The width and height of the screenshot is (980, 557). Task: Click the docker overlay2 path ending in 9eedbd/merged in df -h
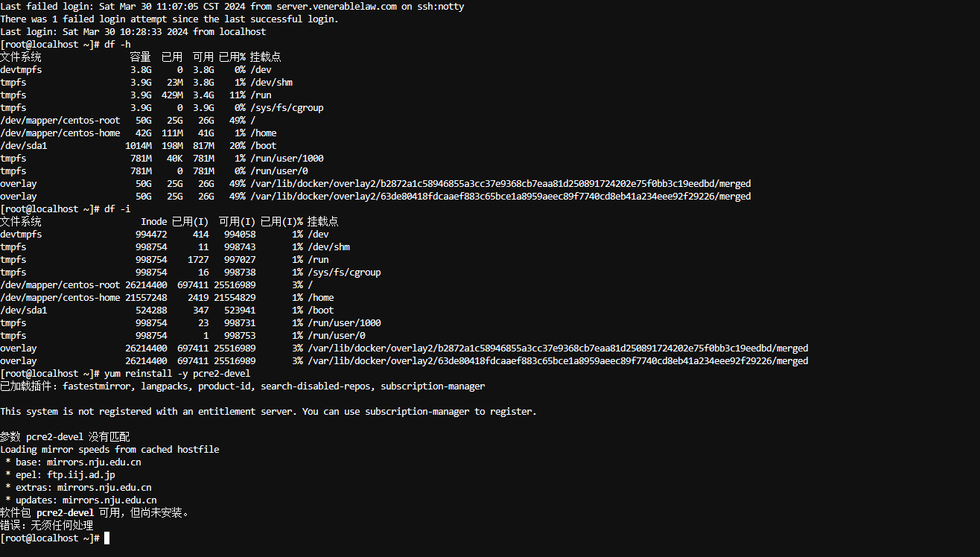[500, 183]
